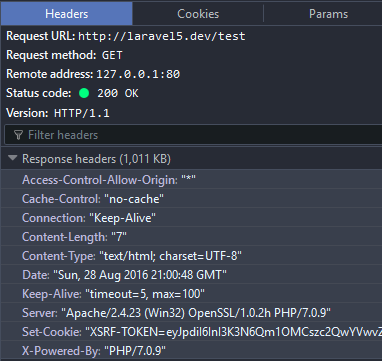The image size is (382, 361).
Task: Select the Access-Control-Allow-Origin header row
Action: tap(191, 180)
